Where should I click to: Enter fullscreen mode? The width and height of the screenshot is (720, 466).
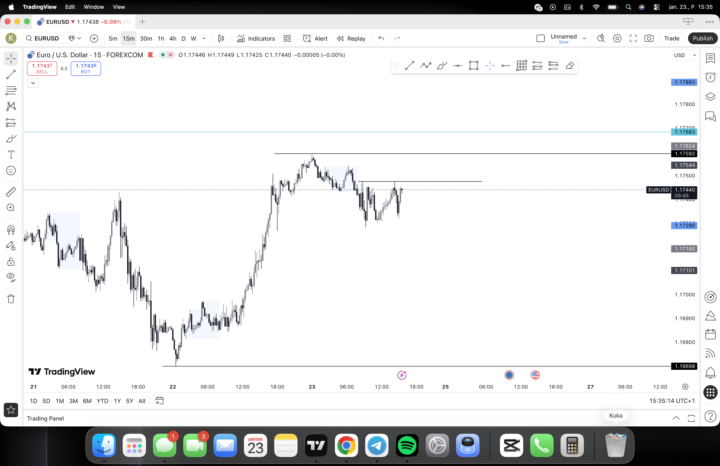tap(633, 39)
